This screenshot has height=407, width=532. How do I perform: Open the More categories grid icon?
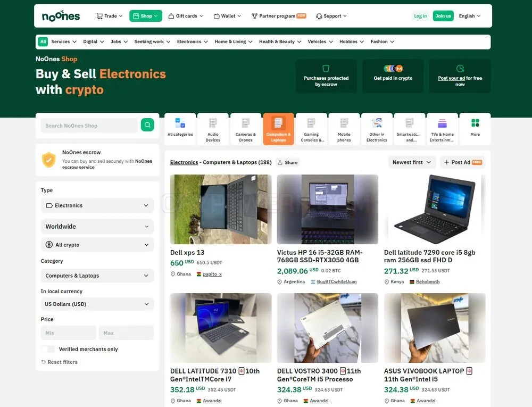click(475, 123)
